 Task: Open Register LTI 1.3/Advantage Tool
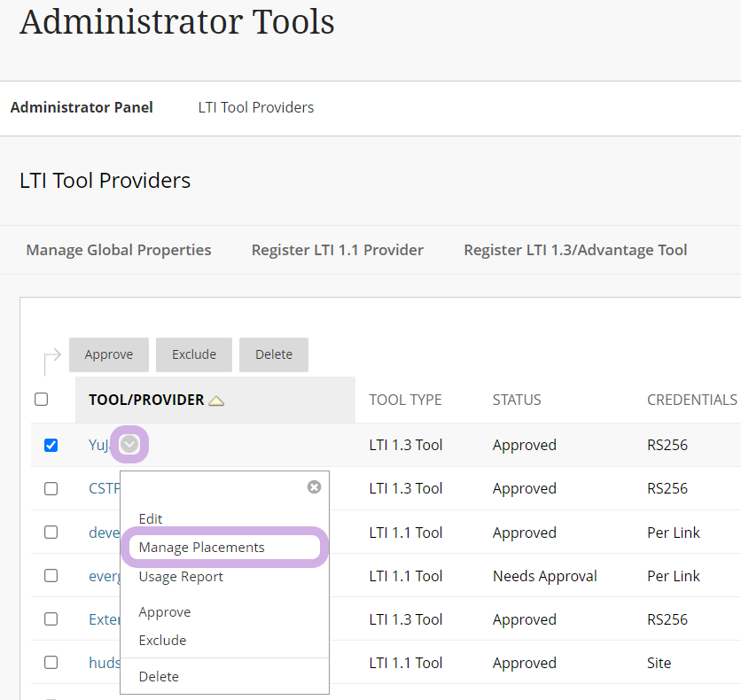(575, 250)
